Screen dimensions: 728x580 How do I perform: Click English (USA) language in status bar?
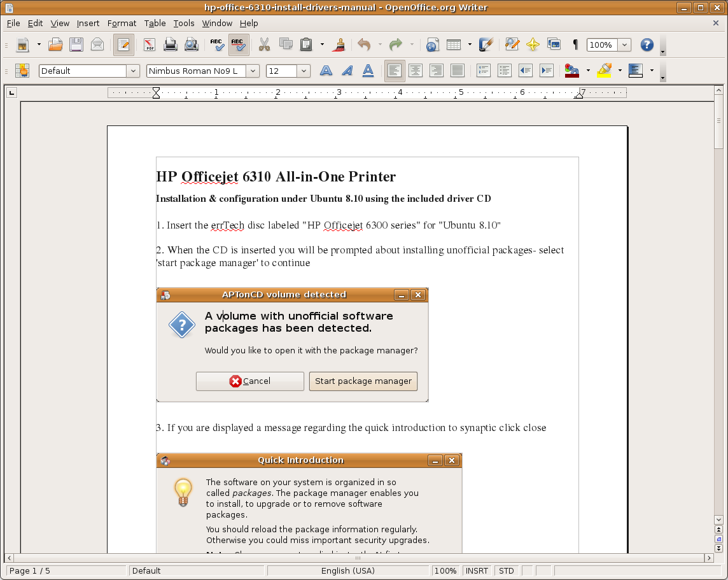click(348, 570)
